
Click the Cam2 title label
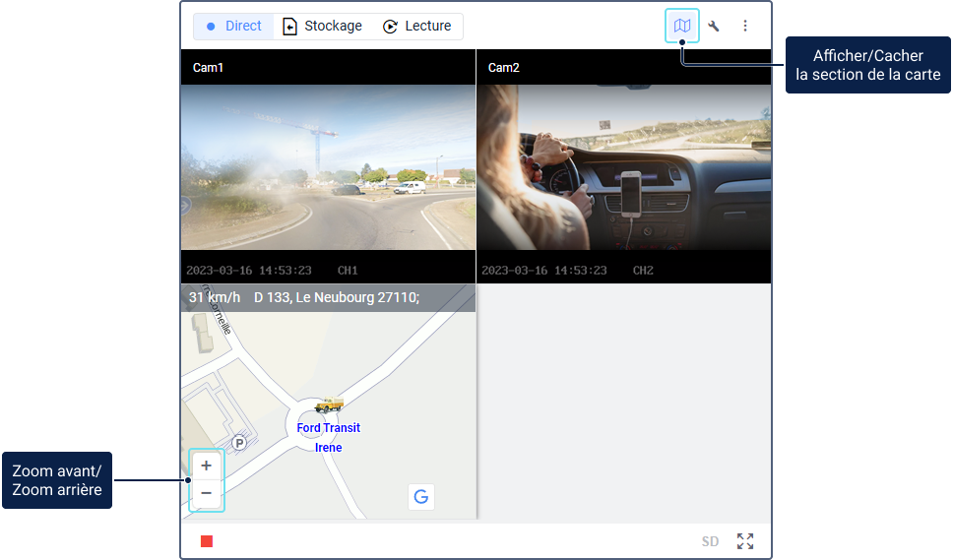coord(504,68)
